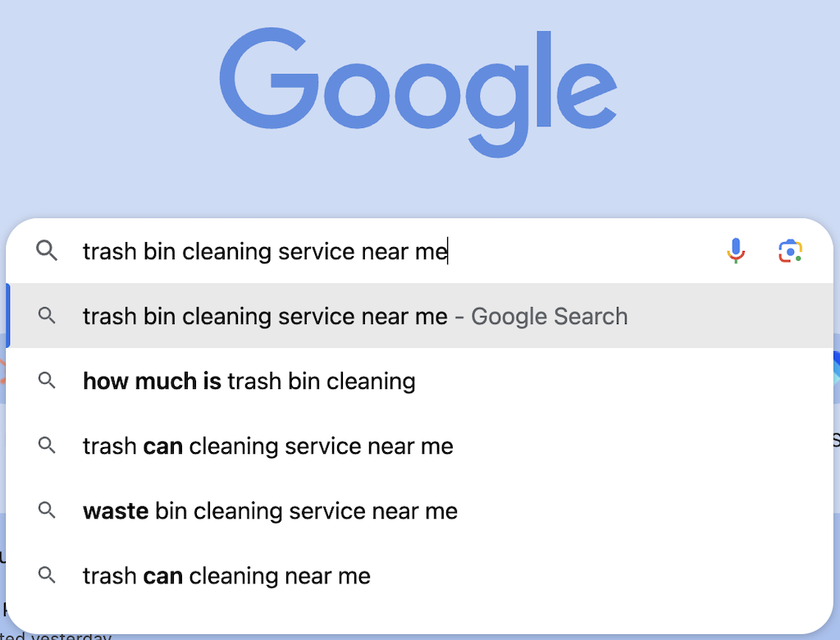Click the bold 'how much is' text
Viewport: 840px width, 640px height.
(152, 381)
